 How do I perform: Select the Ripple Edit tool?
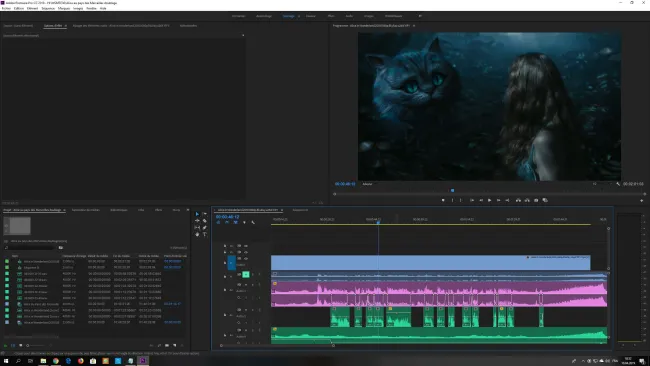(197, 221)
